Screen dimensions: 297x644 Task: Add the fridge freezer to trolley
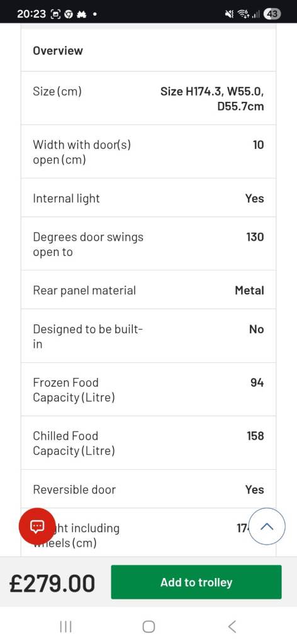point(196,582)
